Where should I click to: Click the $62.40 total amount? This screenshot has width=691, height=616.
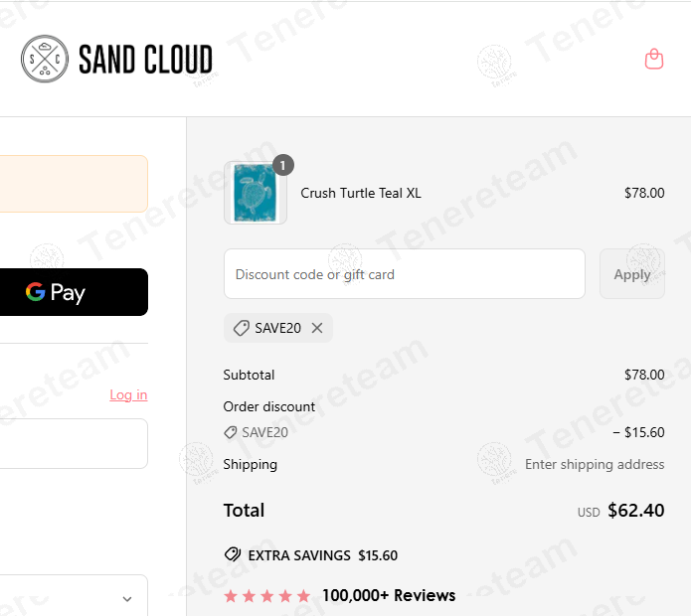(635, 511)
